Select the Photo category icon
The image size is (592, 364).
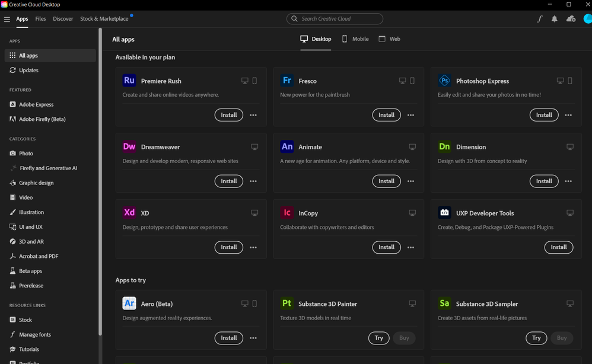click(x=13, y=153)
